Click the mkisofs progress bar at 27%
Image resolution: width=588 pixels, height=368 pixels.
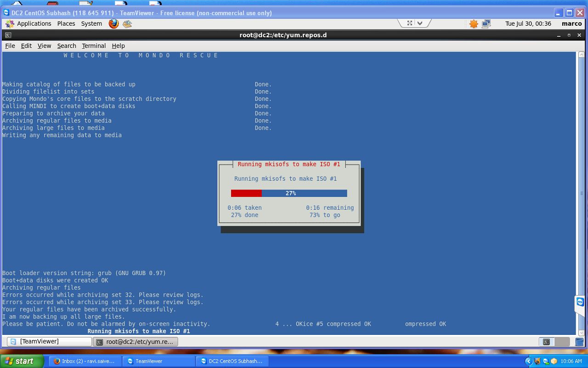point(289,193)
